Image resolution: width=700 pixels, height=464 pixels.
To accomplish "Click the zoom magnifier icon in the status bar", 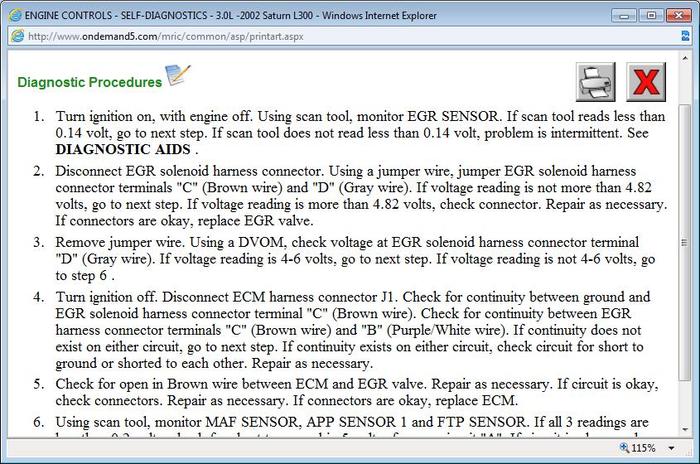I will click(624, 447).
